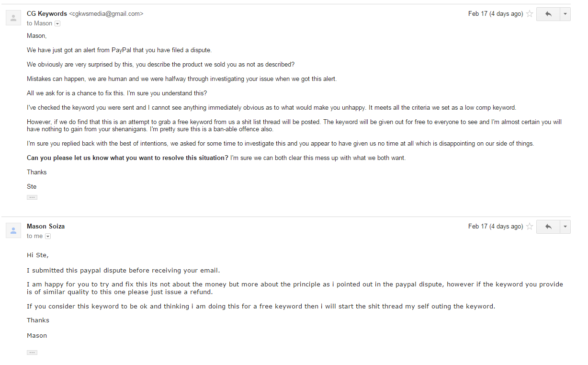Click the "to me" recipient text
Screen dimensions: 588x365
click(x=35, y=236)
